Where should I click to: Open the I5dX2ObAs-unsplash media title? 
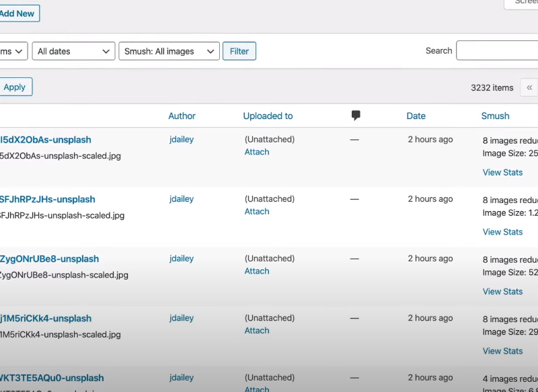tap(45, 140)
